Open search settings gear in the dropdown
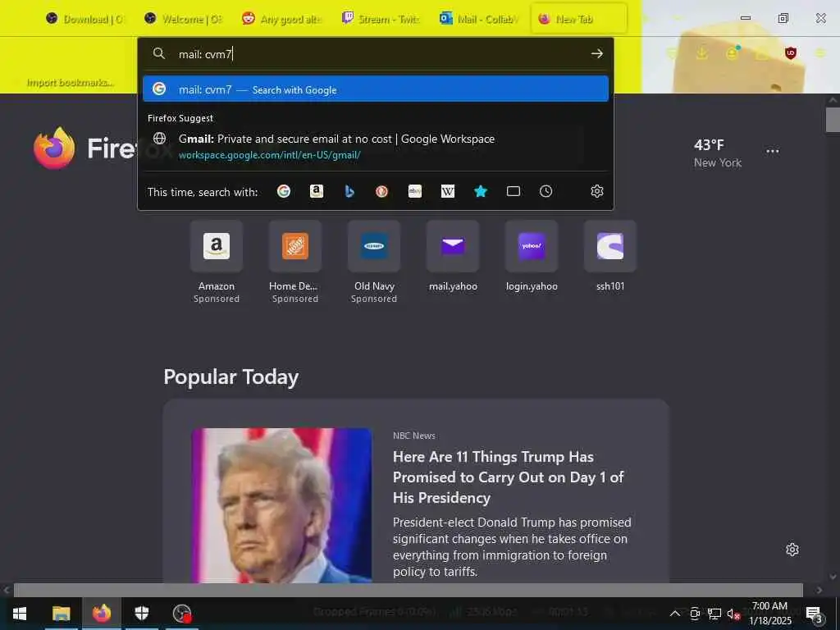This screenshot has width=840, height=630. point(597,191)
